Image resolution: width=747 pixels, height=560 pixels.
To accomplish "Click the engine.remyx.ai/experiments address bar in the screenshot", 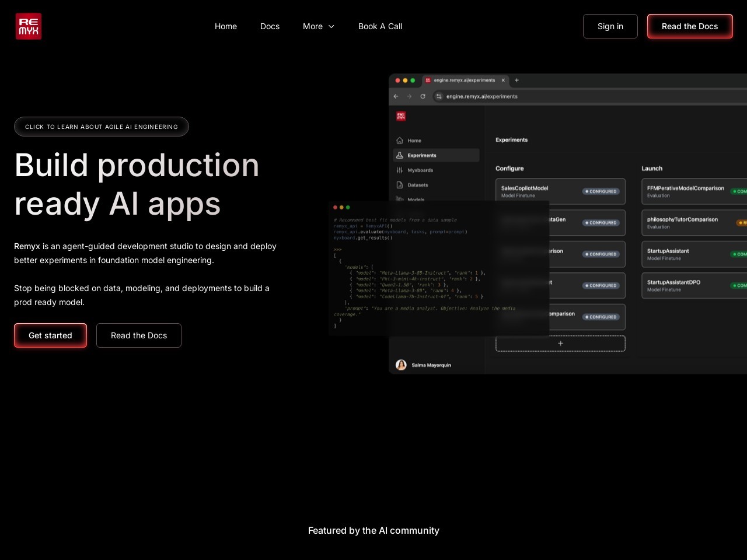I will pos(589,96).
